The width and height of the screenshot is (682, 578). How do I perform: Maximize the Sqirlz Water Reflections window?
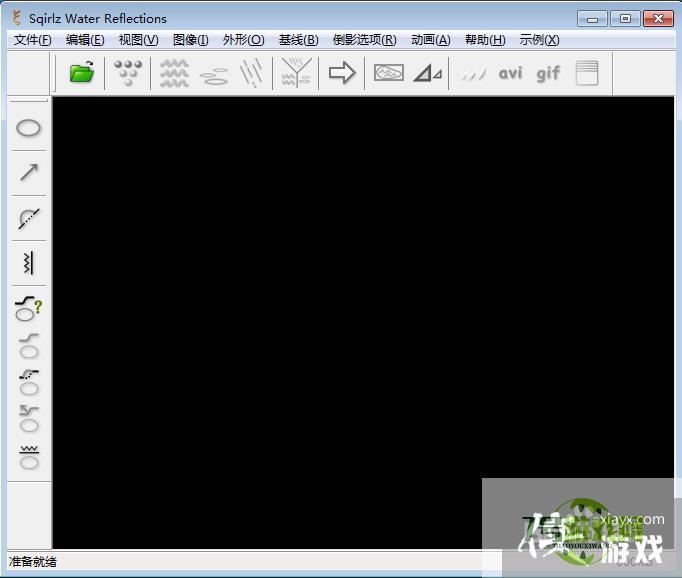coord(625,19)
